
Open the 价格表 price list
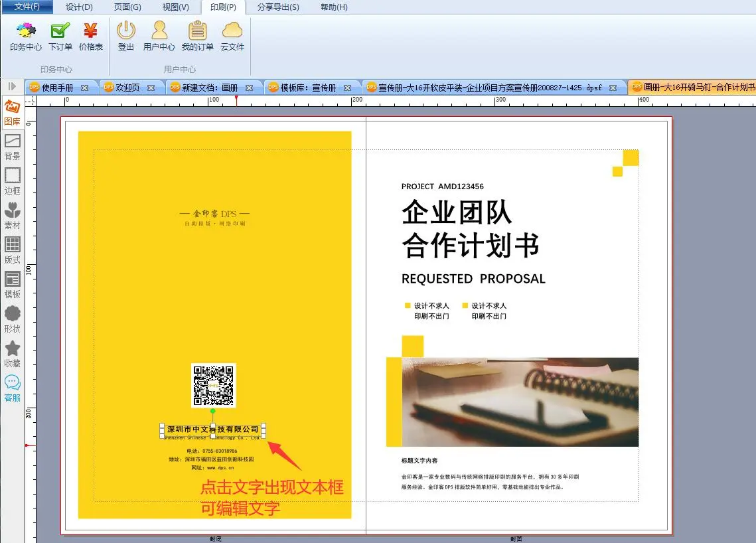click(x=91, y=36)
